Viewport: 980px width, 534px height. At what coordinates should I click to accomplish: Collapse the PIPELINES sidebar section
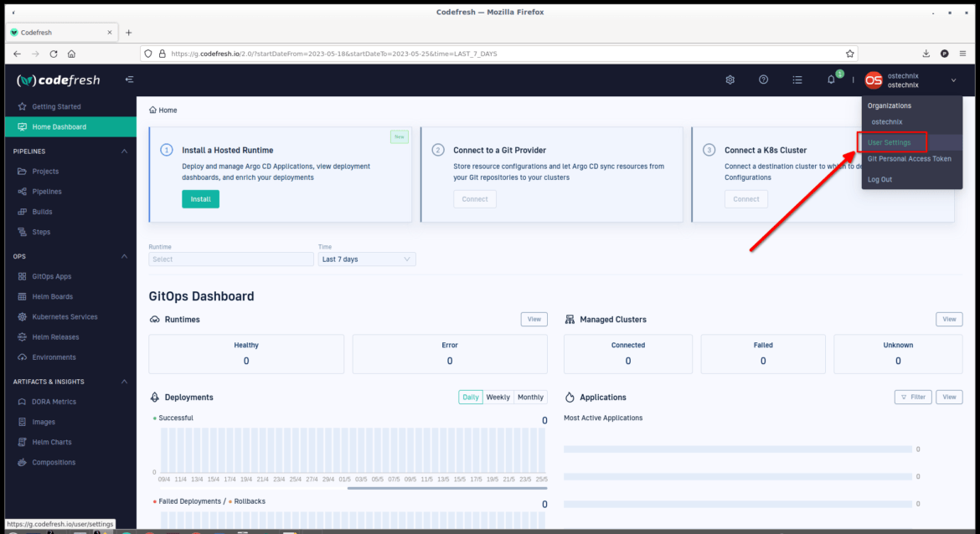point(124,151)
